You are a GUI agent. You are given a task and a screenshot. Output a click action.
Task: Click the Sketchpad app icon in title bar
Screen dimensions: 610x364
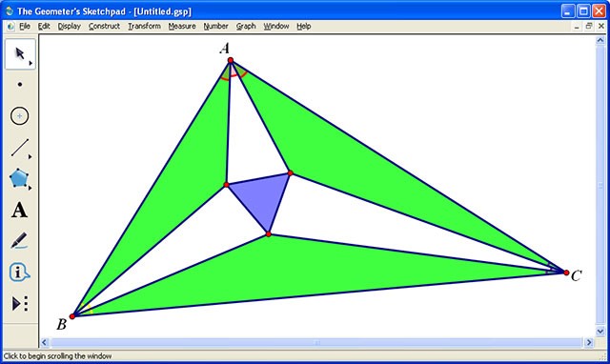pyautogui.click(x=10, y=11)
